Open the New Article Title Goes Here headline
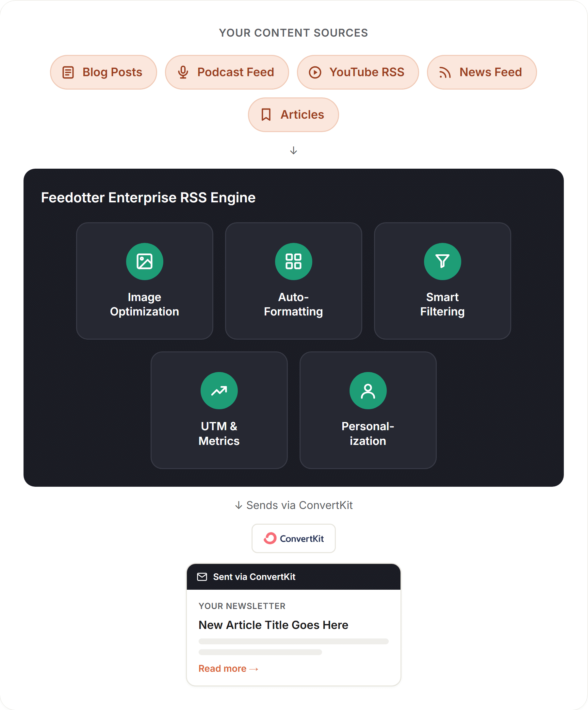Image resolution: width=588 pixels, height=710 pixels. (x=273, y=625)
